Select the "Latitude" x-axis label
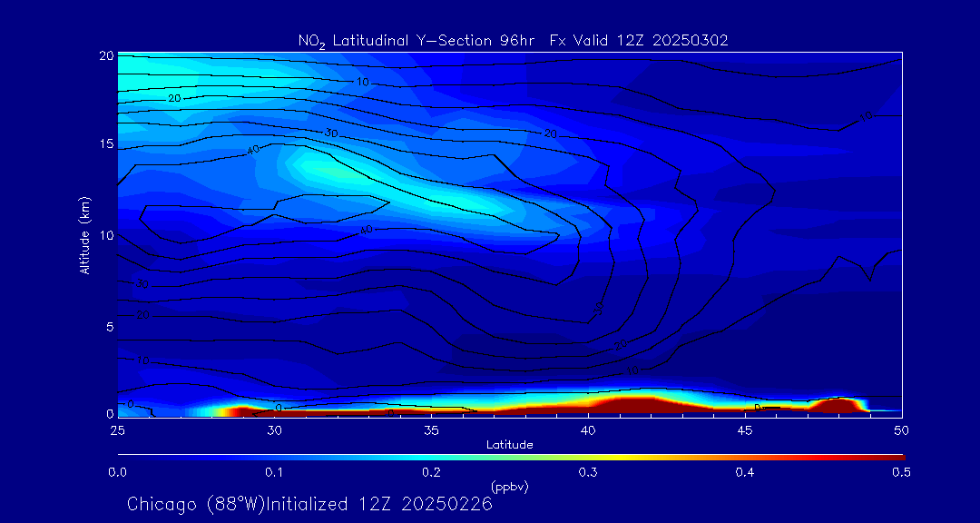 pos(510,445)
